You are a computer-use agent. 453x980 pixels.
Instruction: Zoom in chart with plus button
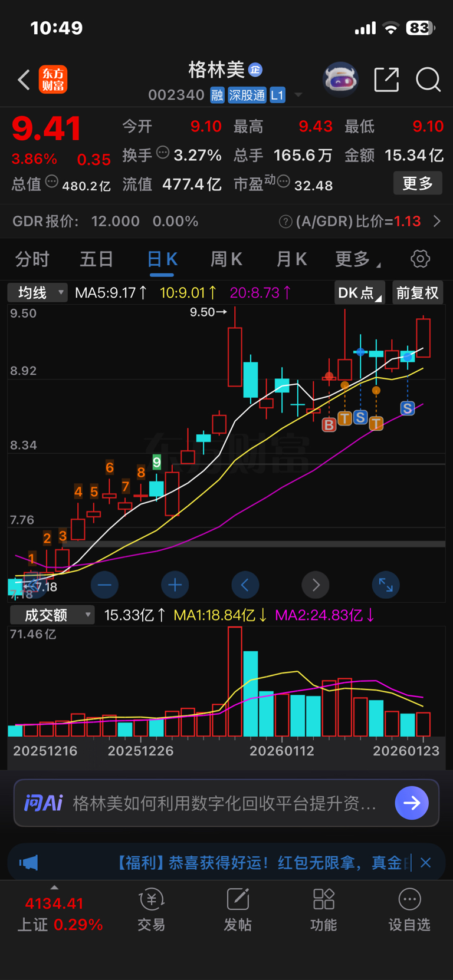tap(175, 585)
